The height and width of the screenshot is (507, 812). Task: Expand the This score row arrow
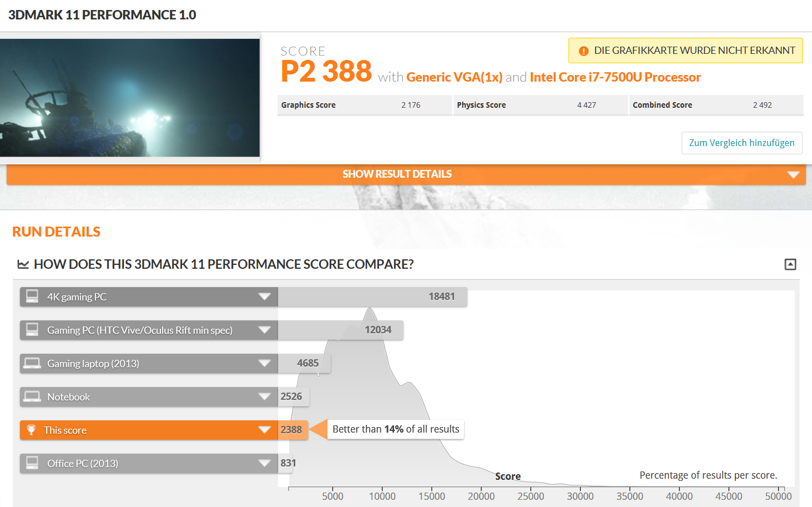point(264,430)
